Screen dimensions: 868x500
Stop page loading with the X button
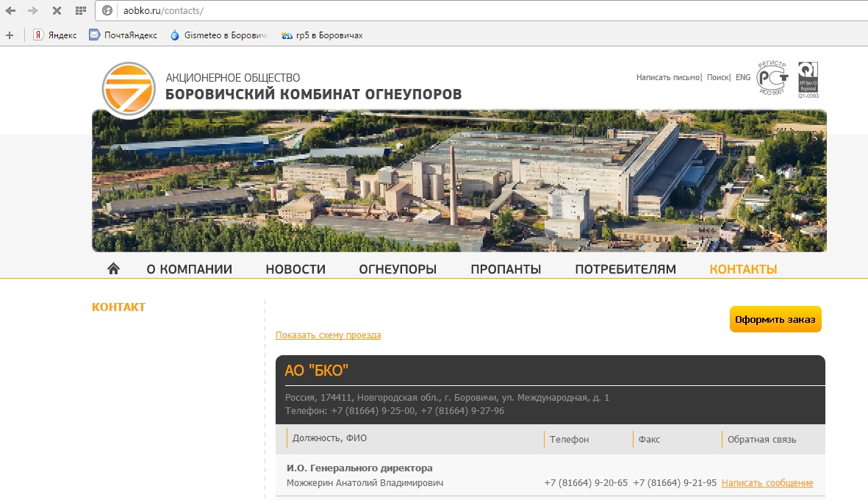pos(57,10)
